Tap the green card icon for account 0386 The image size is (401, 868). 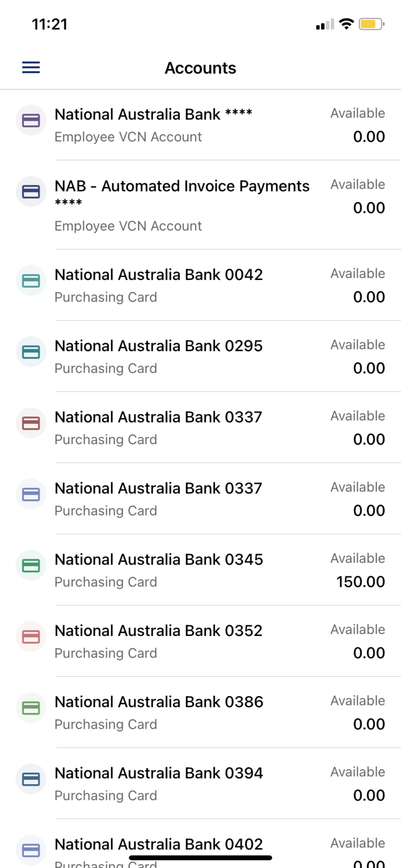pos(31,708)
